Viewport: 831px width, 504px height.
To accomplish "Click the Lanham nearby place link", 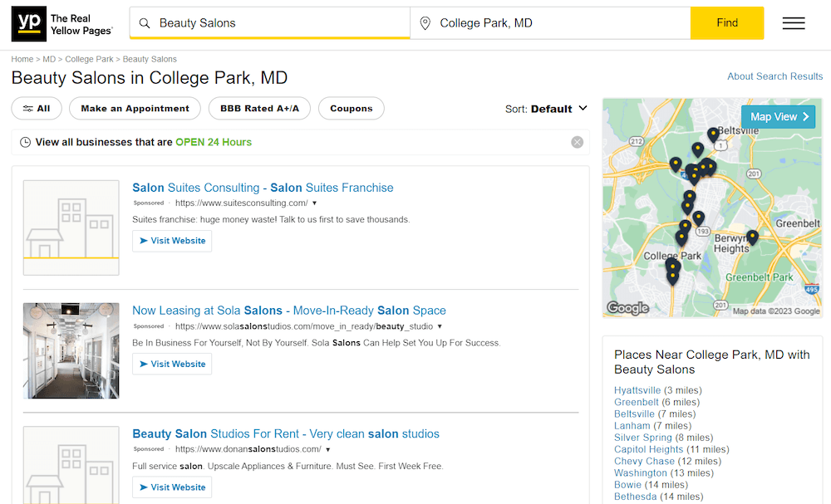I will [x=632, y=426].
